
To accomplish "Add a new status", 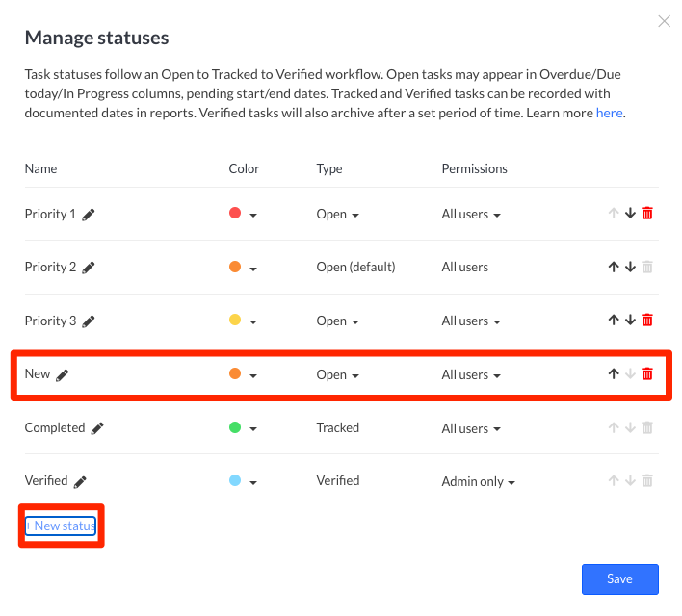I will click(x=61, y=526).
